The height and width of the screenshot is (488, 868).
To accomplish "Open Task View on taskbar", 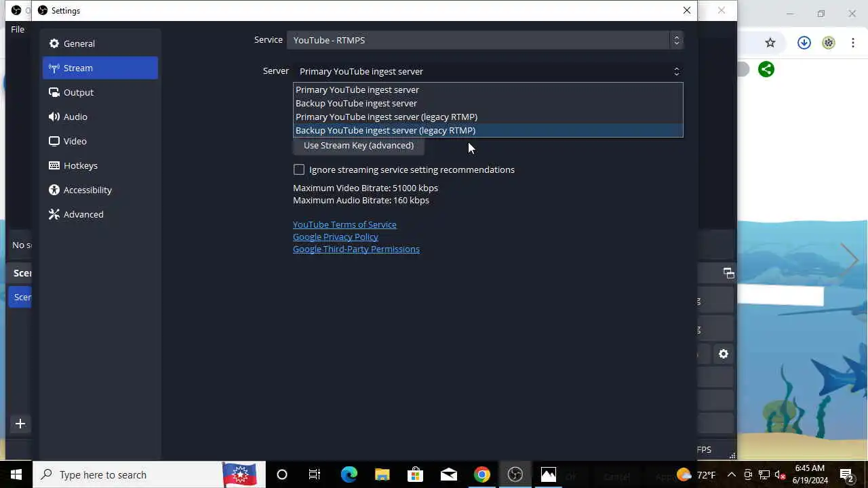I will coord(315,474).
